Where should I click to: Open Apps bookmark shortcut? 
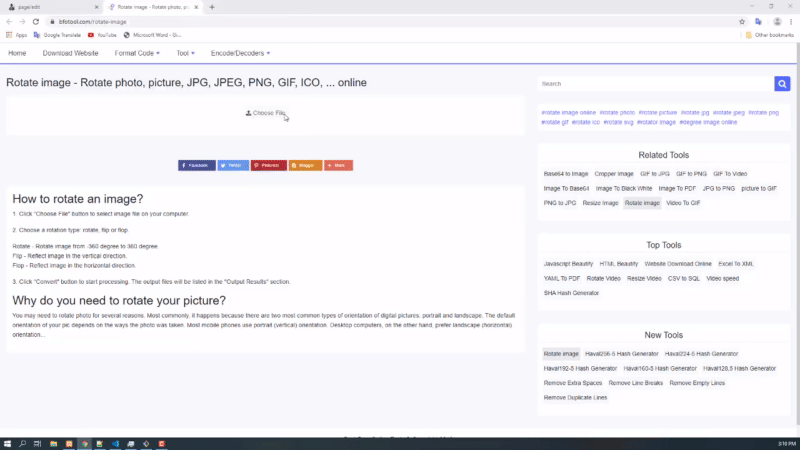[16, 35]
